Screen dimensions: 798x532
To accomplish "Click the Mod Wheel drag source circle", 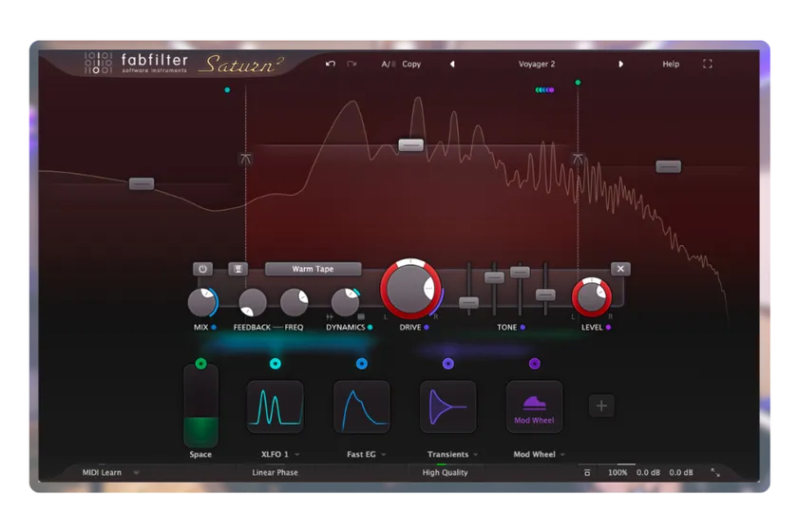I will [534, 364].
